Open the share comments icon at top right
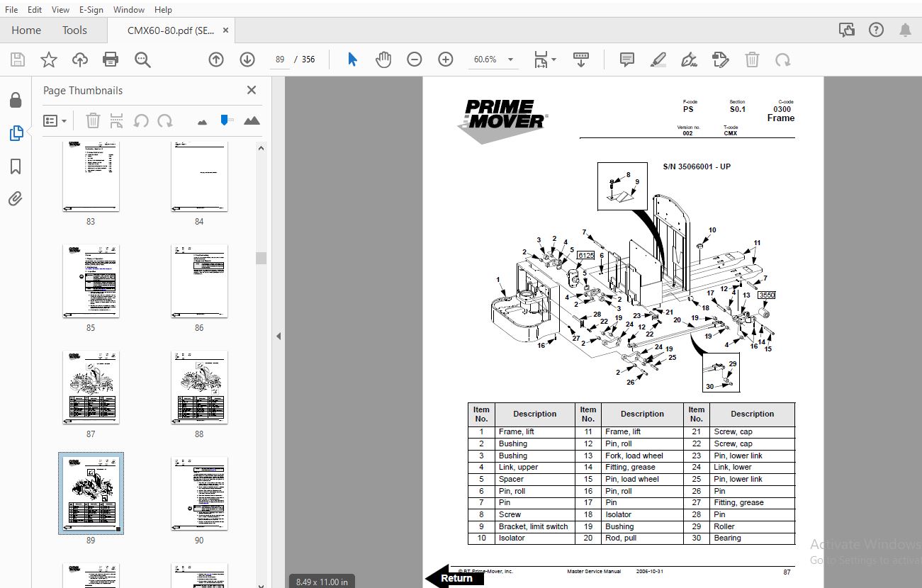The width and height of the screenshot is (922, 588). (x=846, y=30)
